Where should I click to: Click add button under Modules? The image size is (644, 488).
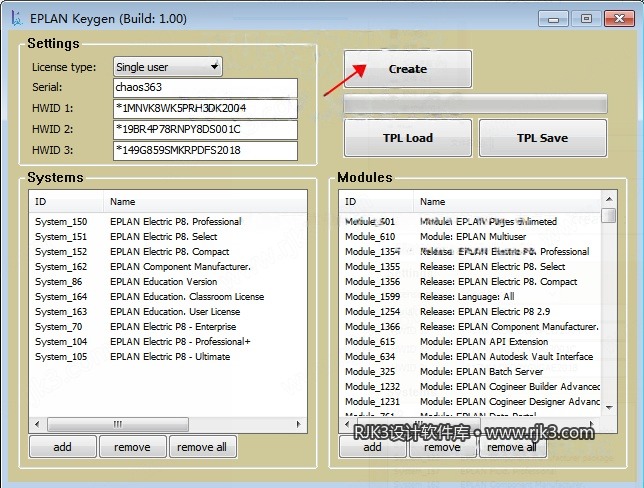(373, 447)
